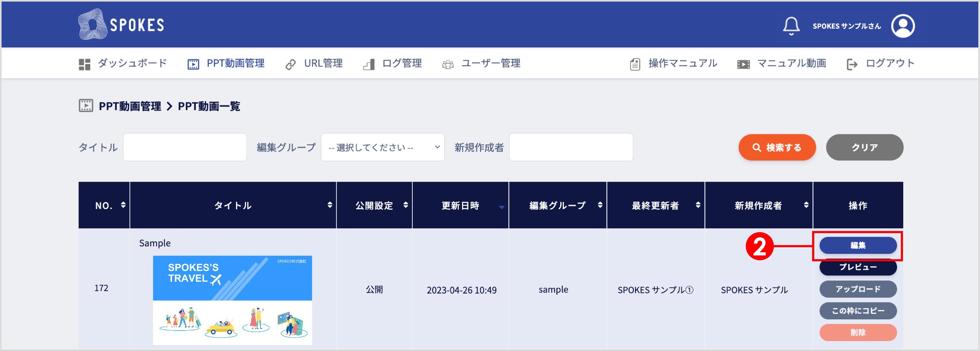Image resolution: width=980 pixels, height=351 pixels.
Task: Open the ダッシュボード icon in the navigation
Action: pyautogui.click(x=85, y=63)
